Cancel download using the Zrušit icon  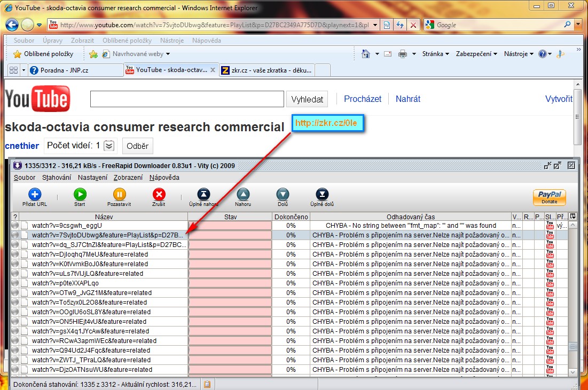pyautogui.click(x=159, y=194)
